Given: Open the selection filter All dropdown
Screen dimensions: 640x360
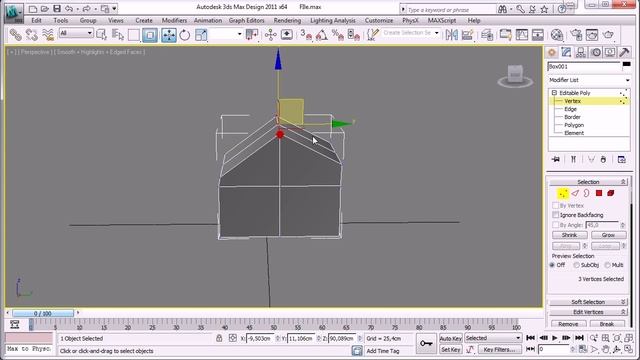Looking at the screenshot, I should [x=76, y=33].
